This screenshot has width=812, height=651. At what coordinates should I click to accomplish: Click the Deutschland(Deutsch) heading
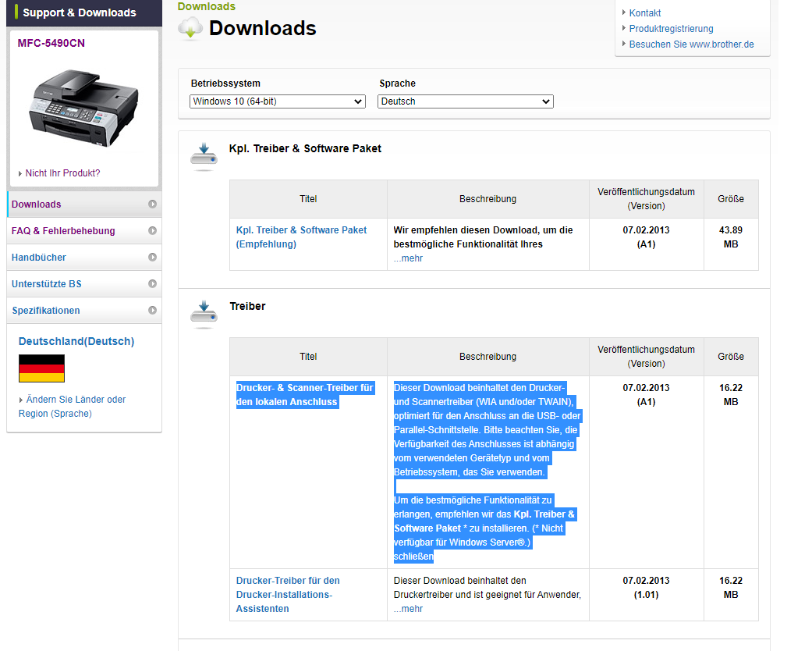(x=76, y=341)
